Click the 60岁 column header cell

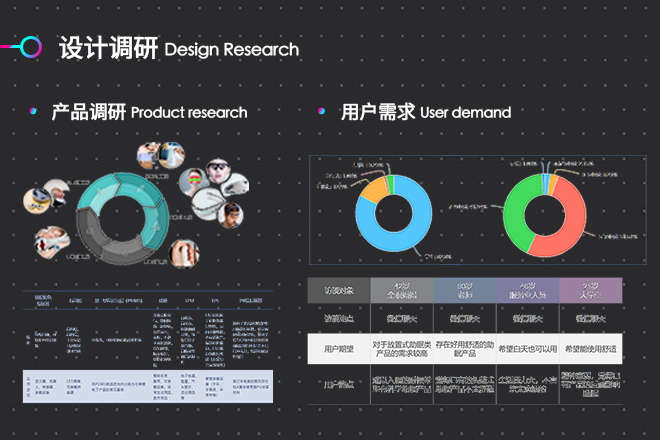(x=465, y=289)
